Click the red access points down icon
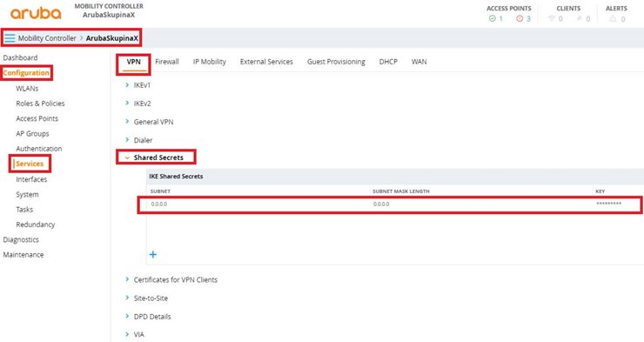 click(x=520, y=18)
